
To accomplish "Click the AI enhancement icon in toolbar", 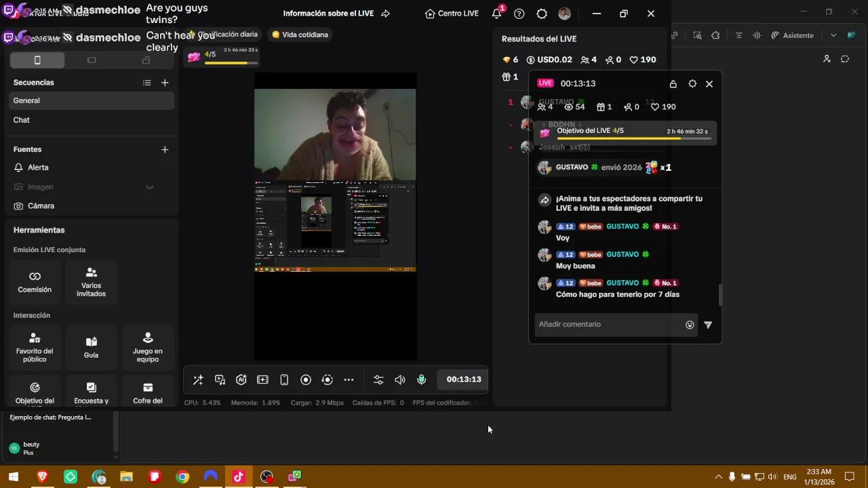I will pyautogui.click(x=241, y=380).
